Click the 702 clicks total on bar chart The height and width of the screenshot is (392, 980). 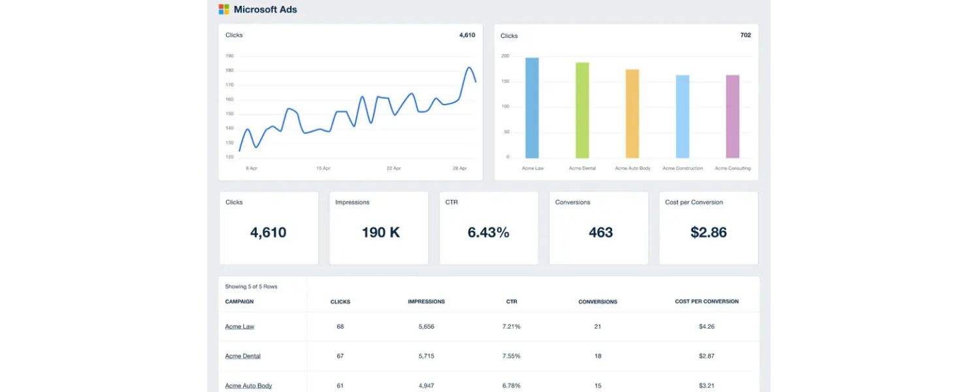click(x=745, y=35)
